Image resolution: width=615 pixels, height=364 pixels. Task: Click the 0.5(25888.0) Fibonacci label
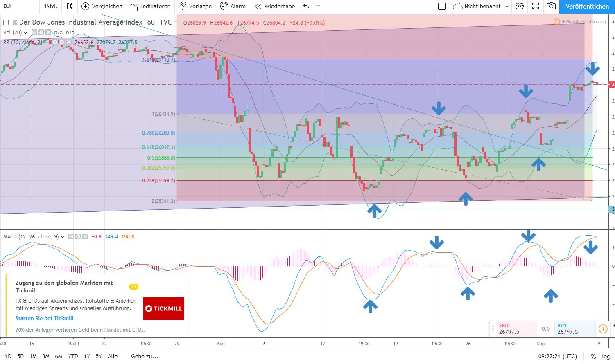click(161, 158)
